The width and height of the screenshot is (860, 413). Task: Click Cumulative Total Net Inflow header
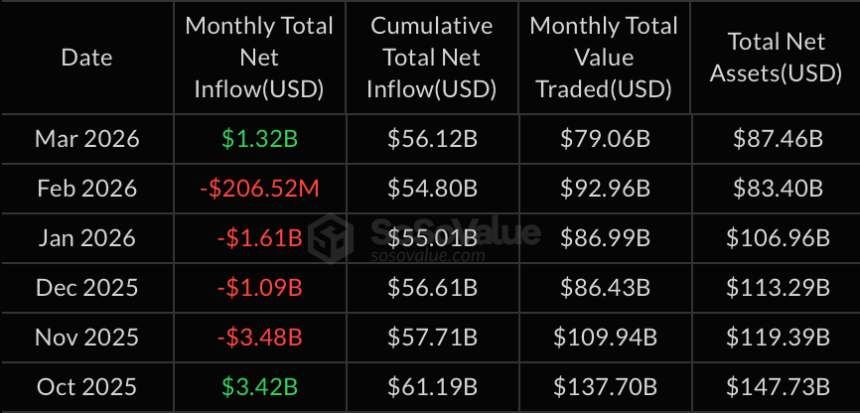[x=431, y=57]
